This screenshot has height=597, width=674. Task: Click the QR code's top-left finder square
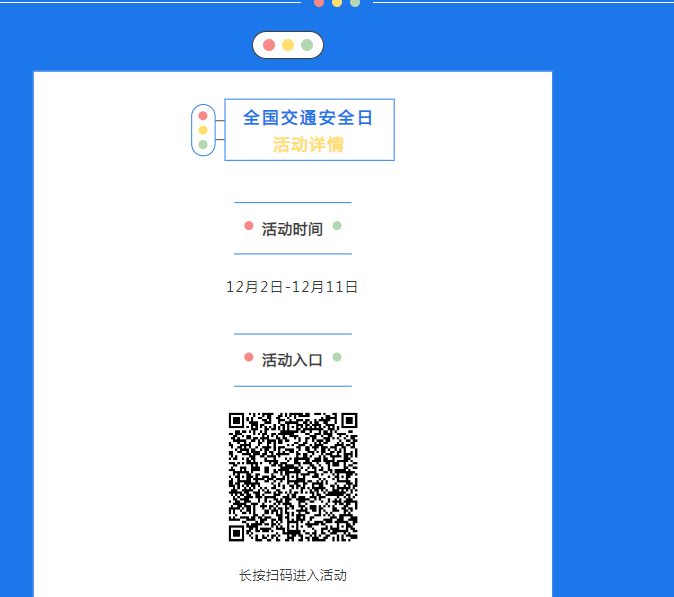point(237,421)
